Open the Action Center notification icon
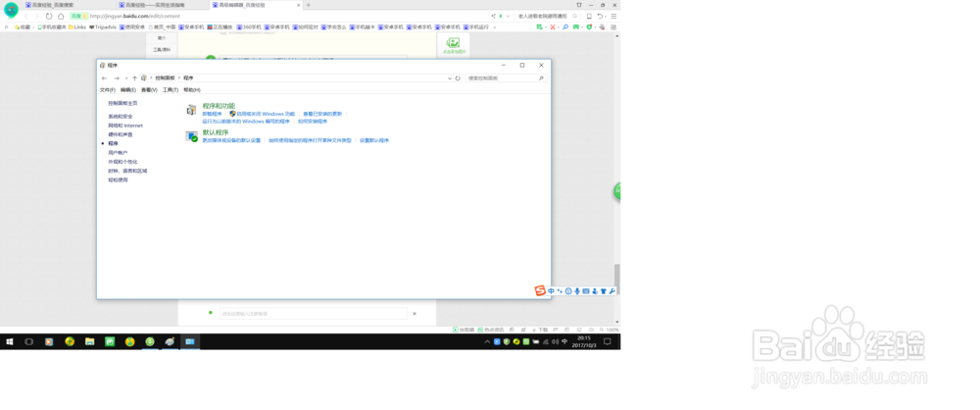980x410 pixels. (x=607, y=341)
